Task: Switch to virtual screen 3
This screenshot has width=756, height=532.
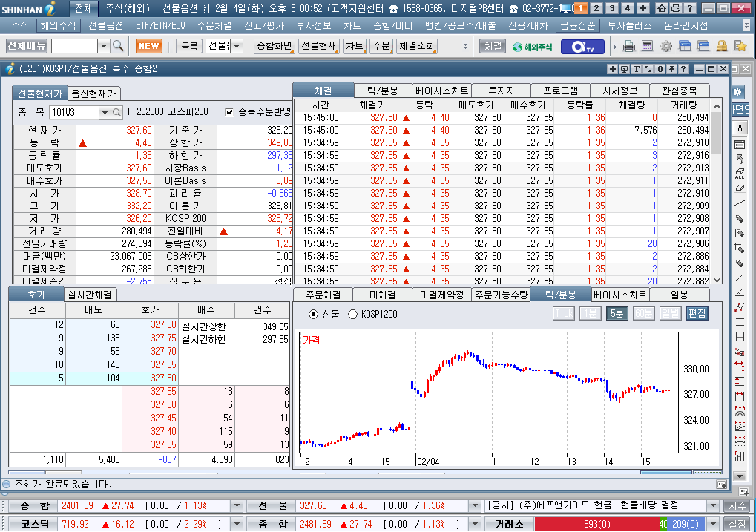Action: click(x=612, y=8)
